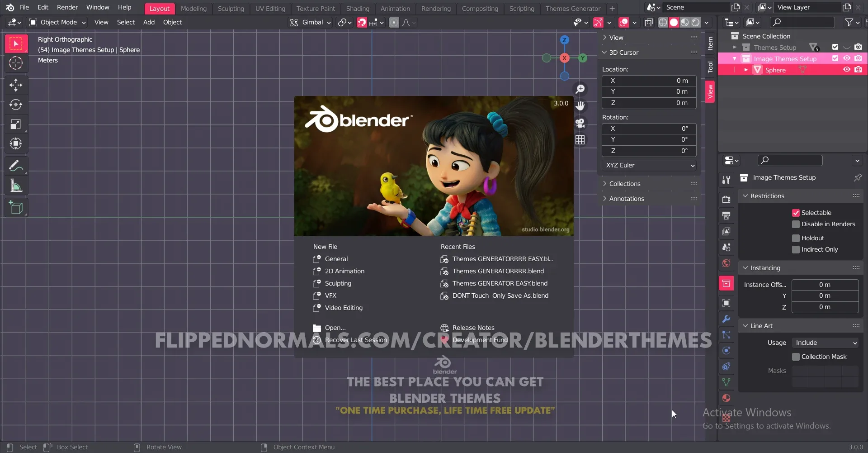Select the 3D Cursor tool

point(16,63)
